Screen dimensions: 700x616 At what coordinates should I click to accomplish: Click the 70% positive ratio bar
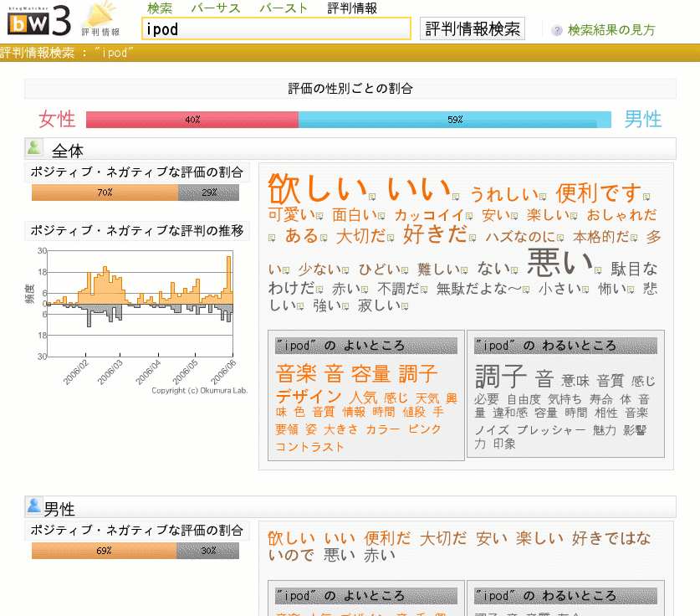point(103,191)
